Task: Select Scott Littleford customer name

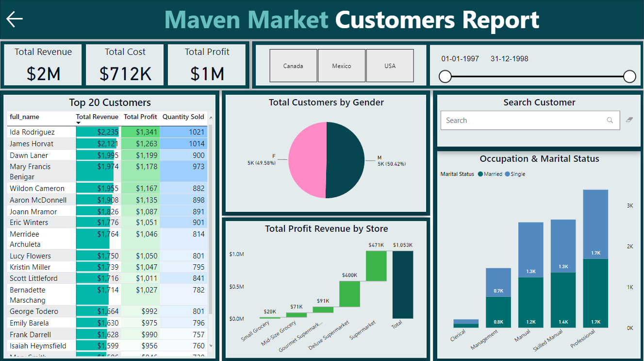Action: 33,278
